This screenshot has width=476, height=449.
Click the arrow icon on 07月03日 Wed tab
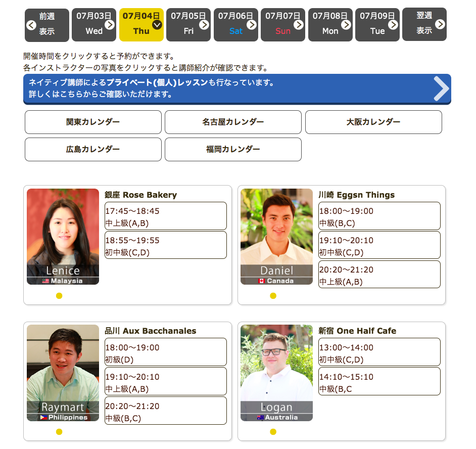click(x=110, y=24)
